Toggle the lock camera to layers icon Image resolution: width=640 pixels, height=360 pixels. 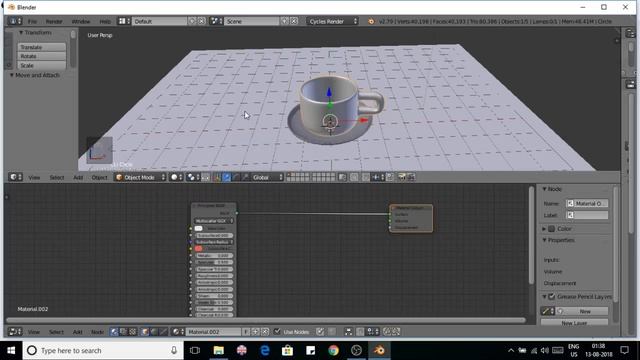point(342,177)
